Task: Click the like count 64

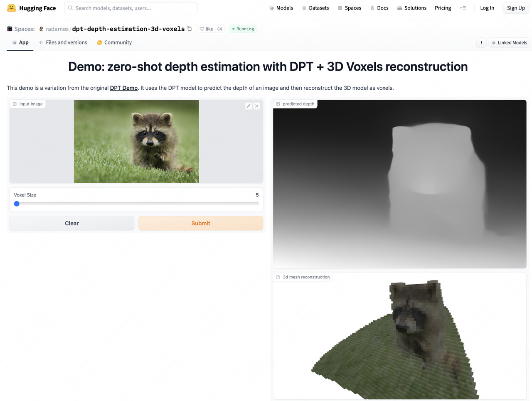Action: 220,29
